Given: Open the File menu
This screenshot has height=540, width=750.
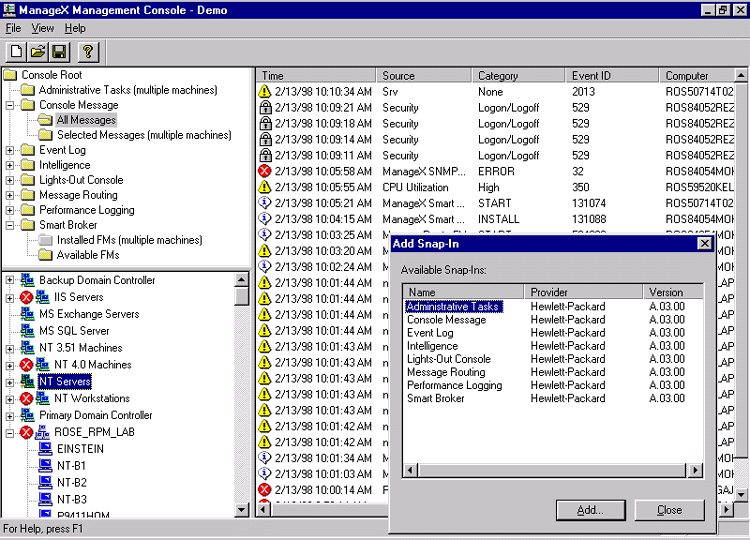Looking at the screenshot, I should pyautogui.click(x=13, y=28).
